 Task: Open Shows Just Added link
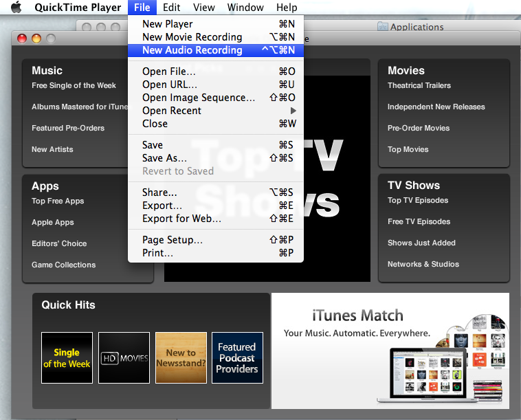421,243
